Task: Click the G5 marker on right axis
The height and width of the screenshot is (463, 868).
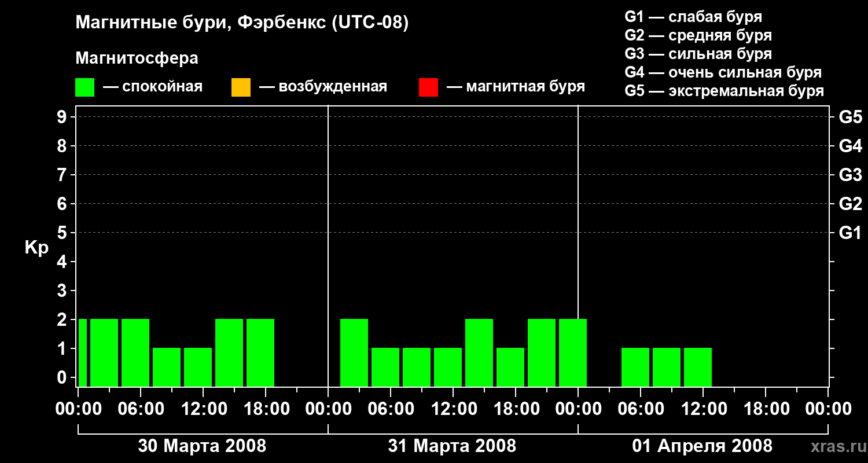Action: click(850, 117)
